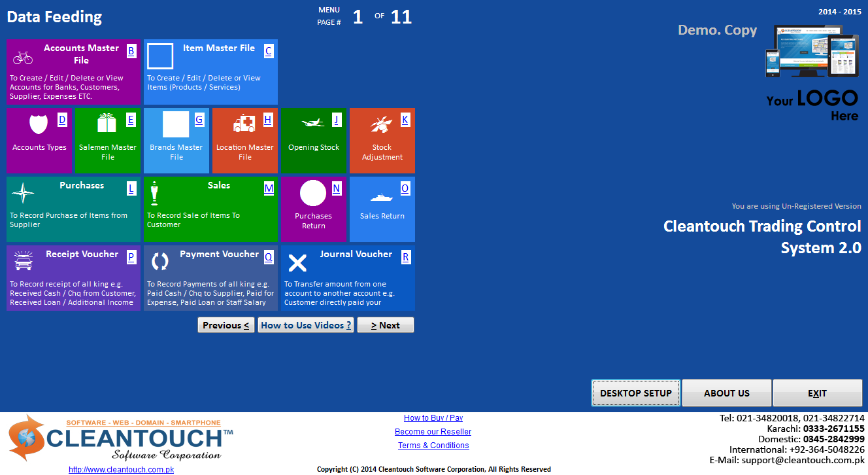Click shortcut letter D on Accounts Types
The width and height of the screenshot is (868, 475).
point(63,120)
